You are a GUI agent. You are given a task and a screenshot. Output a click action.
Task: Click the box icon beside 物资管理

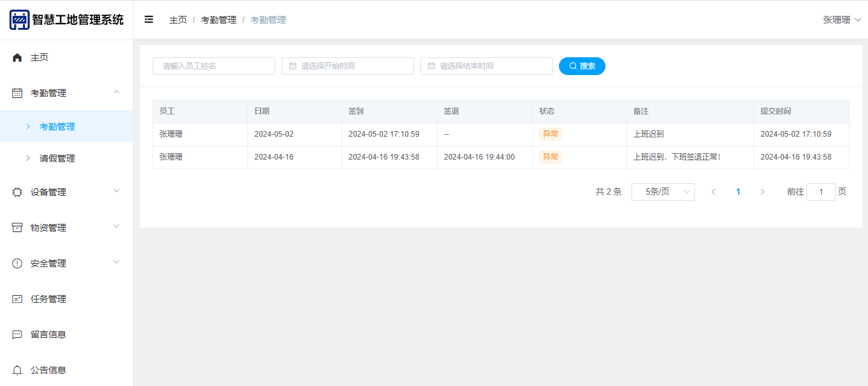click(x=17, y=228)
